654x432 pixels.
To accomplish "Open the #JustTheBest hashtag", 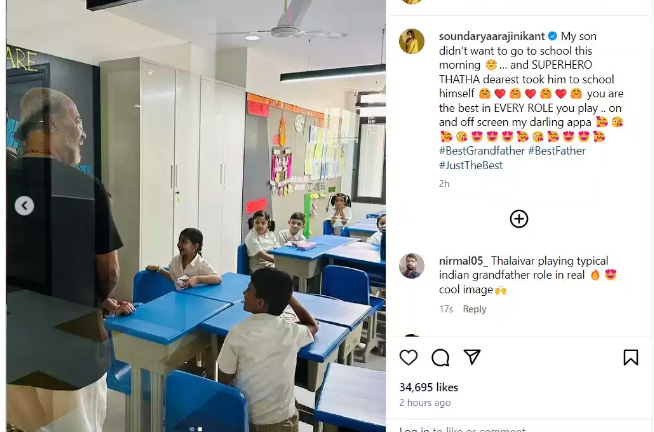I will [x=471, y=165].
